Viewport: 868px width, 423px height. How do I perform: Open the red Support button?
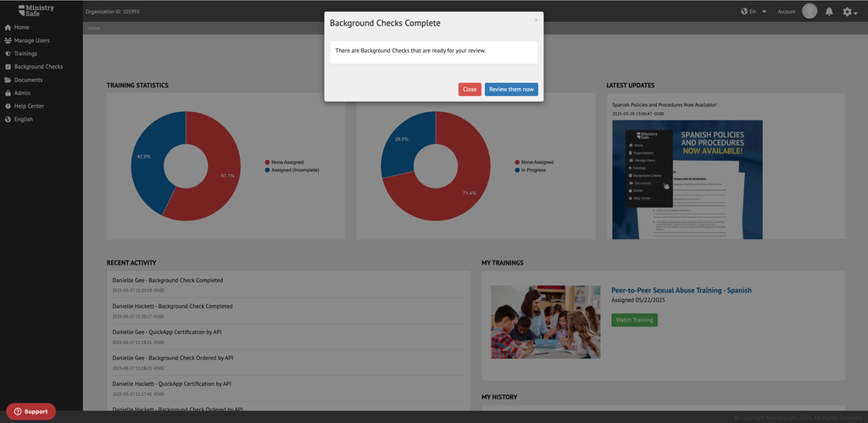coord(31,411)
